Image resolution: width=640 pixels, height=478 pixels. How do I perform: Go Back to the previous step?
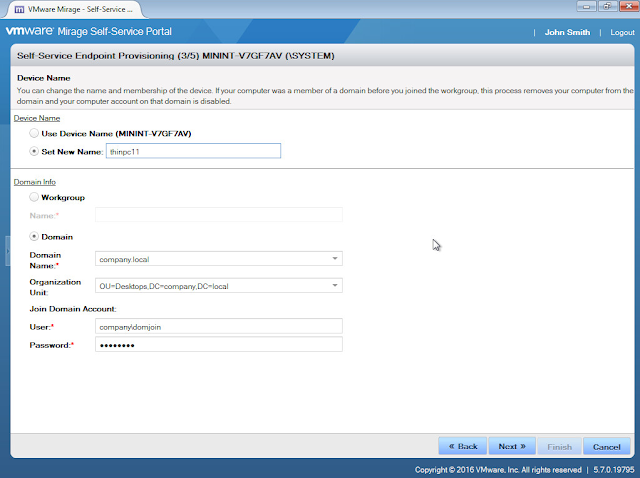pyautogui.click(x=462, y=446)
